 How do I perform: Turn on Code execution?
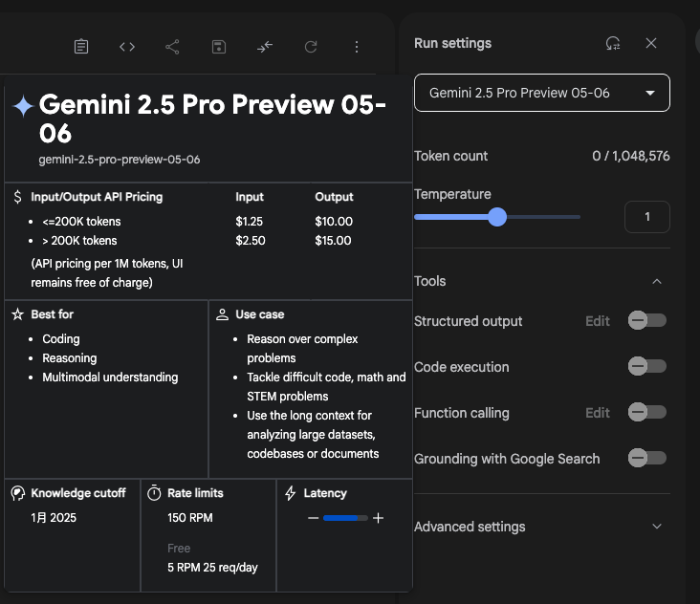(x=646, y=367)
